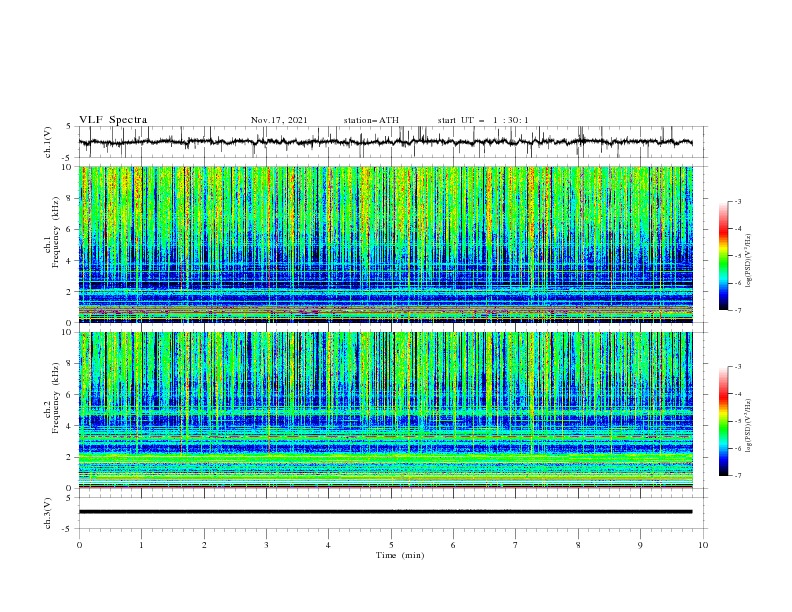Click the '-7' label on lower colorbar

(x=737, y=476)
